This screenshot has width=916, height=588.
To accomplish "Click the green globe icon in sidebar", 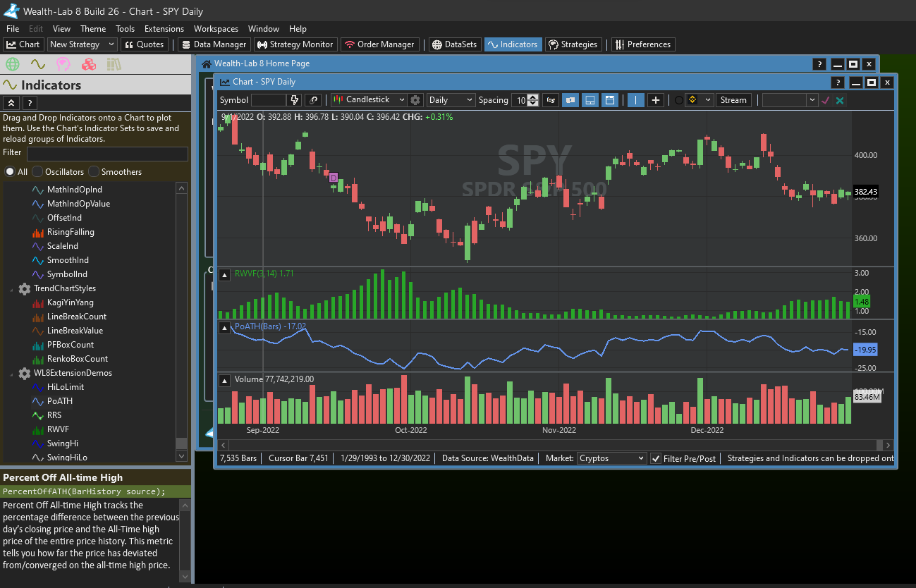I will coord(12,65).
